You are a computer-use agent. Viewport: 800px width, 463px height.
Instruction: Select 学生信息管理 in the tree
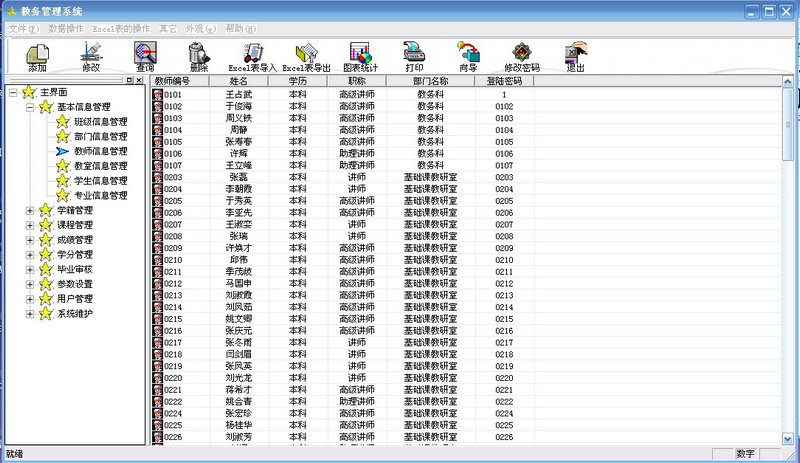[100, 181]
